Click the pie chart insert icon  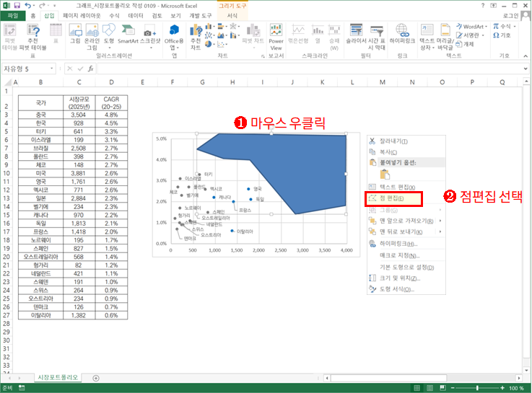(209, 44)
